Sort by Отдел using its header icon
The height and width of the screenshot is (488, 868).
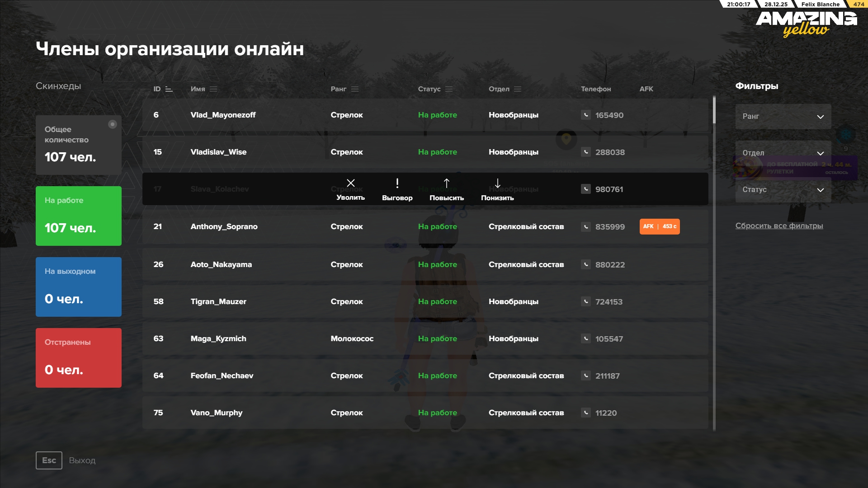point(517,89)
